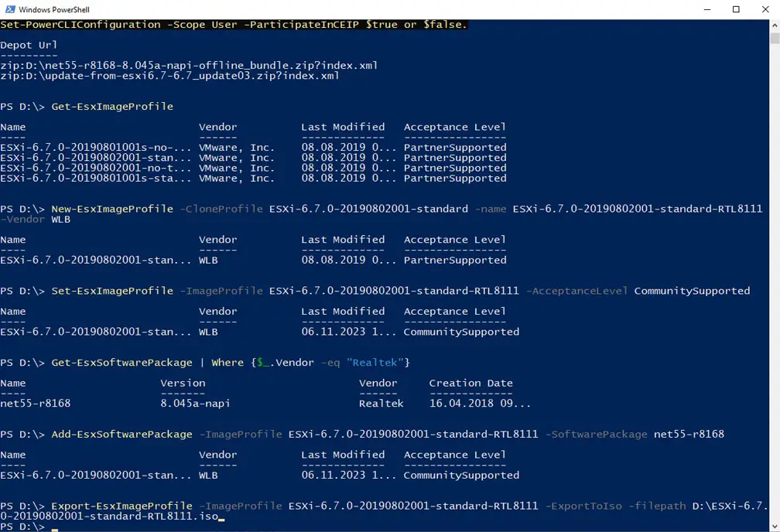Click the scrollbar up arrow
This screenshot has height=532, width=780.
[x=775, y=25]
